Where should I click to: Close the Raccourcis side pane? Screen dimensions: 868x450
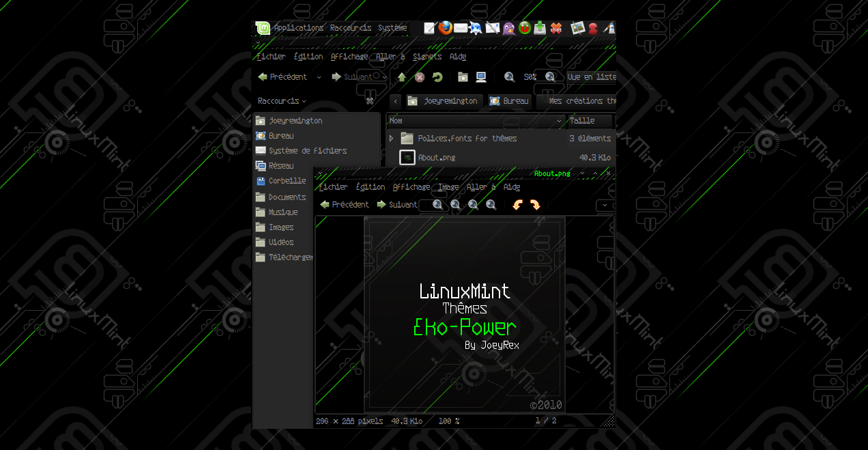pyautogui.click(x=370, y=101)
